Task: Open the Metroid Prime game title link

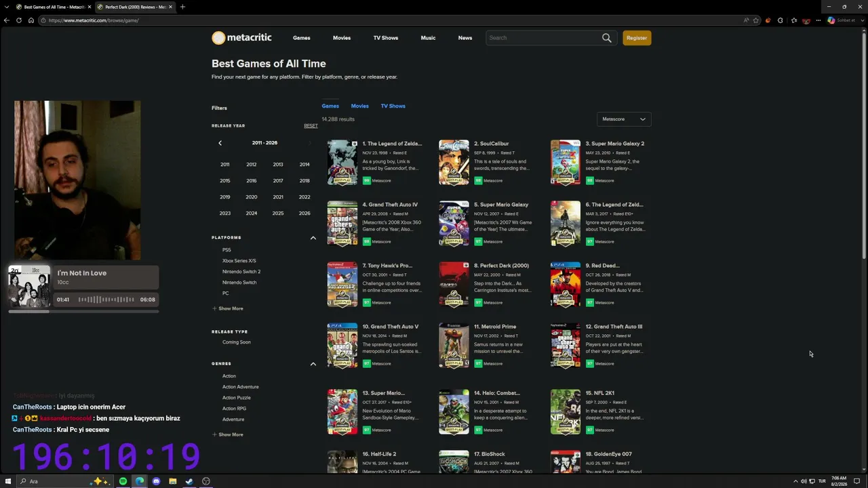Action: [495, 327]
